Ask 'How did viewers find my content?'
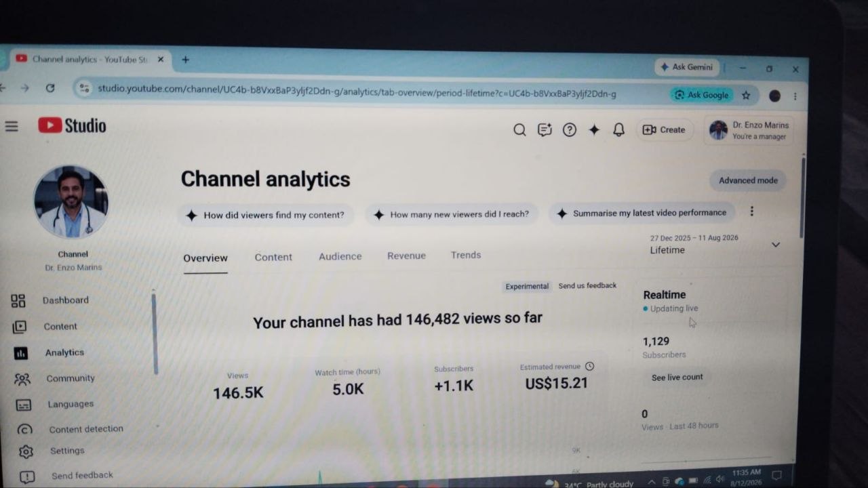Screen dimensions: 868x488 pyautogui.click(x=265, y=215)
